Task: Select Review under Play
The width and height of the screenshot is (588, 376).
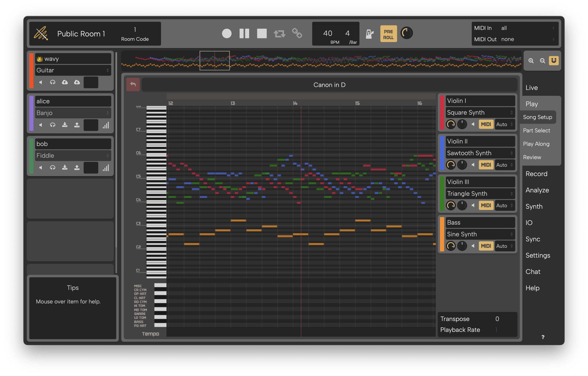Action: coord(532,157)
